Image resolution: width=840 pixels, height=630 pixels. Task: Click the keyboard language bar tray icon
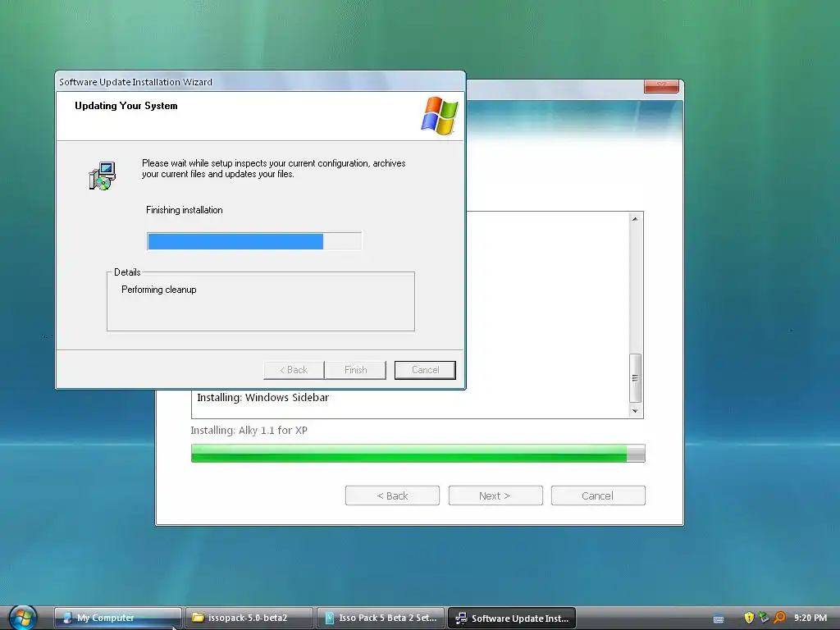click(719, 619)
